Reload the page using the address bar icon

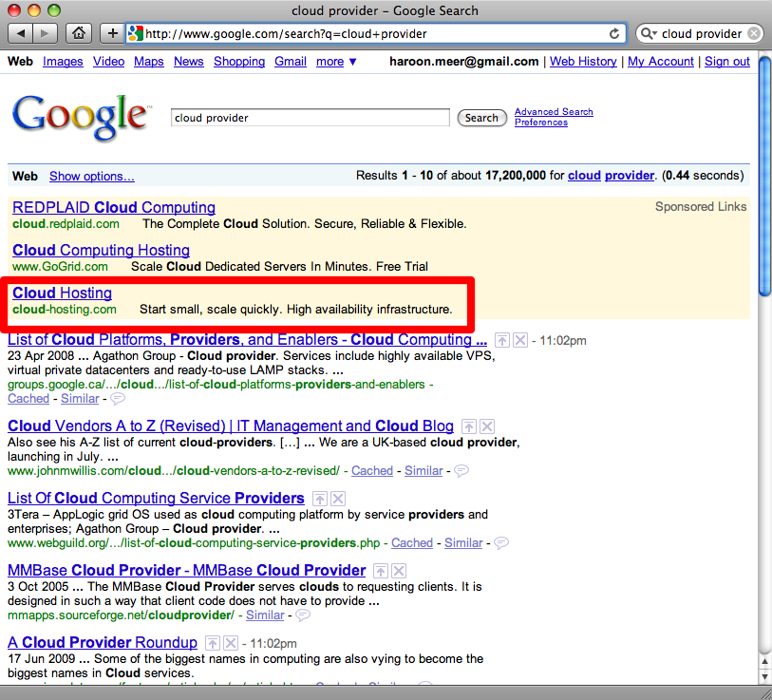[x=614, y=33]
